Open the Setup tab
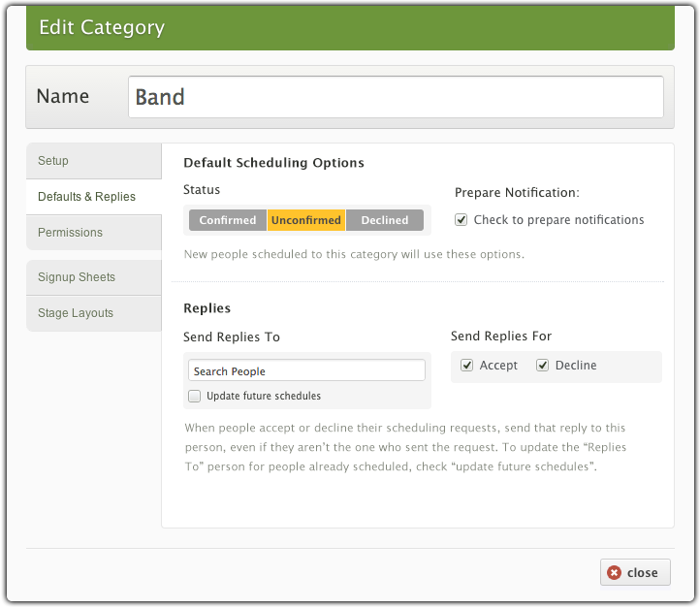This screenshot has width=700, height=609. point(93,161)
